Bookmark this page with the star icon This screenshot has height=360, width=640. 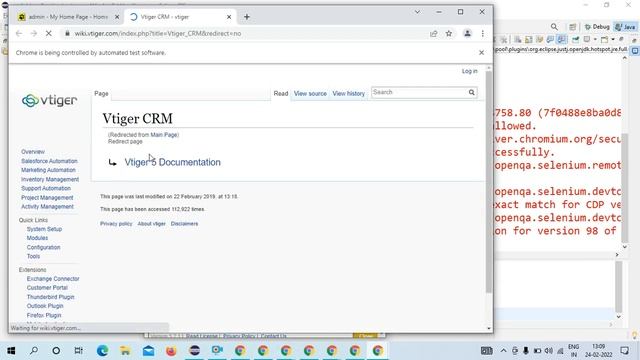point(449,33)
